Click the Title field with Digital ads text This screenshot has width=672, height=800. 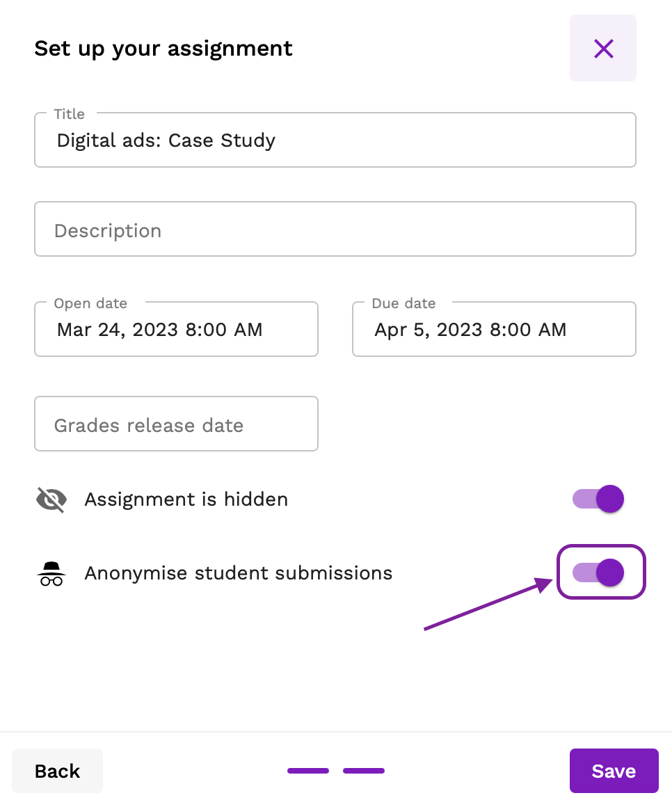tap(335, 141)
